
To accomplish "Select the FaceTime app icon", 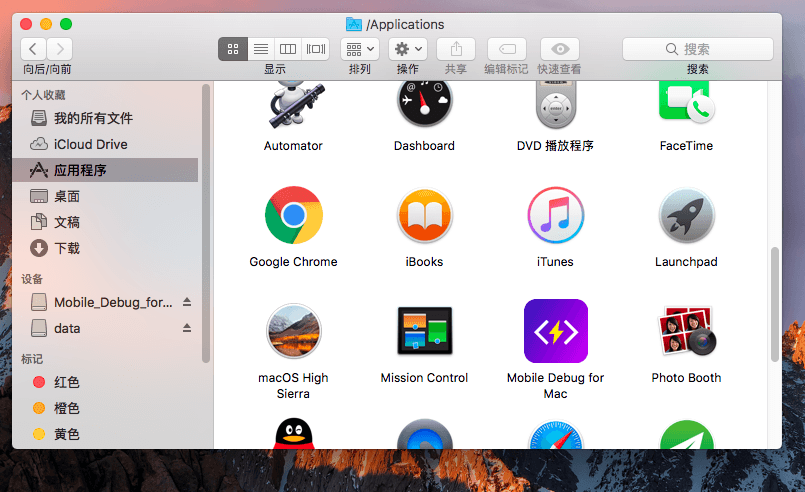I will click(x=686, y=103).
